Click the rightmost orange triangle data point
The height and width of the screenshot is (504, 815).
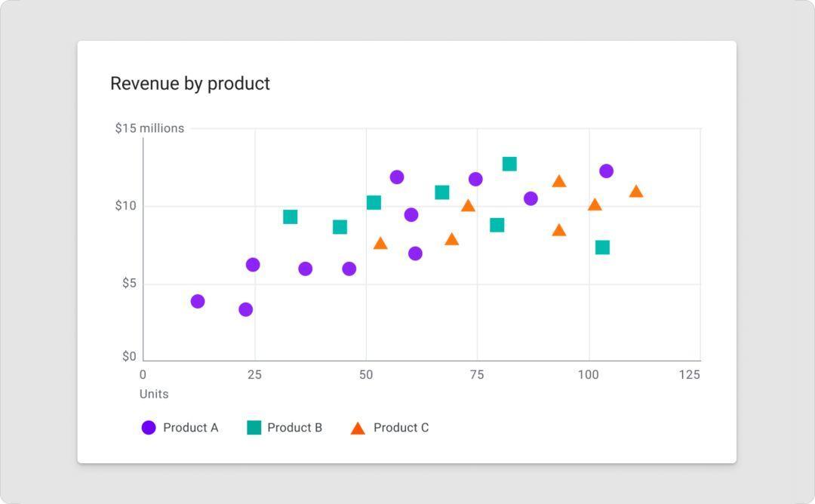tap(636, 192)
